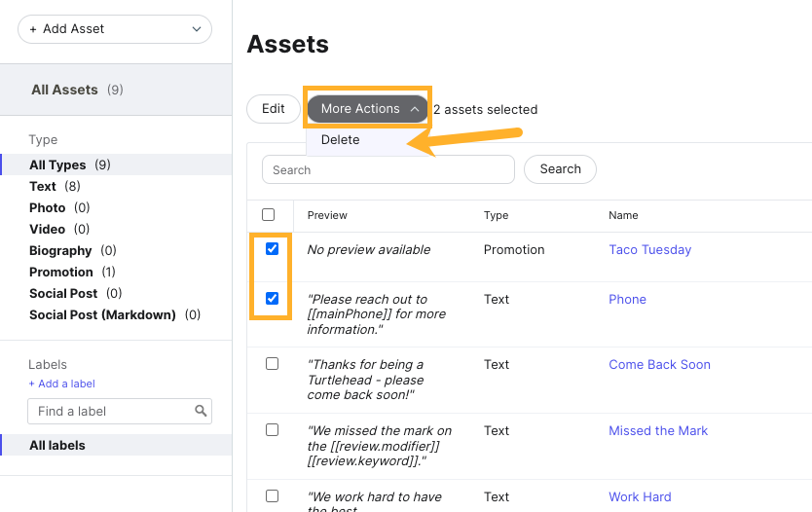812x512 pixels.
Task: Expand the More Actions menu
Action: tap(368, 109)
